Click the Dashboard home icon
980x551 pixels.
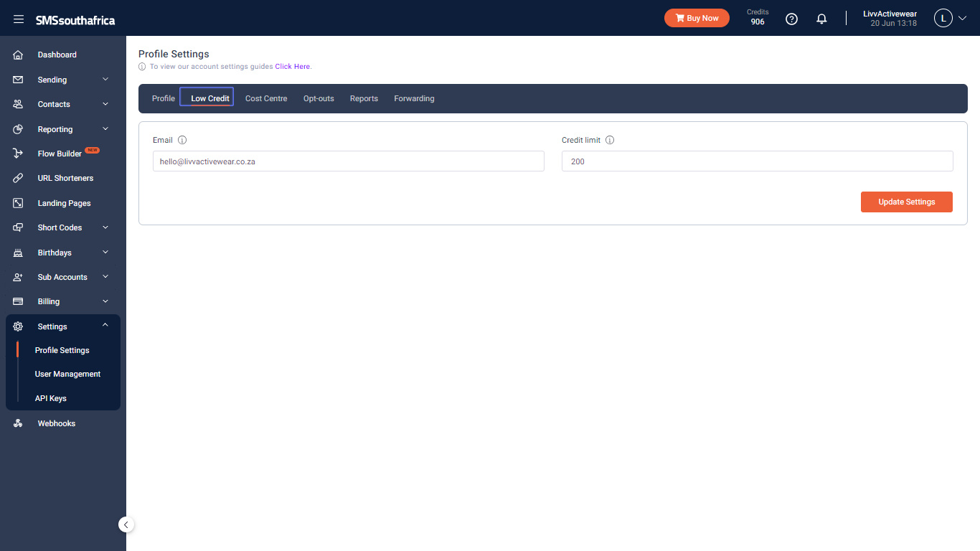[x=19, y=55]
